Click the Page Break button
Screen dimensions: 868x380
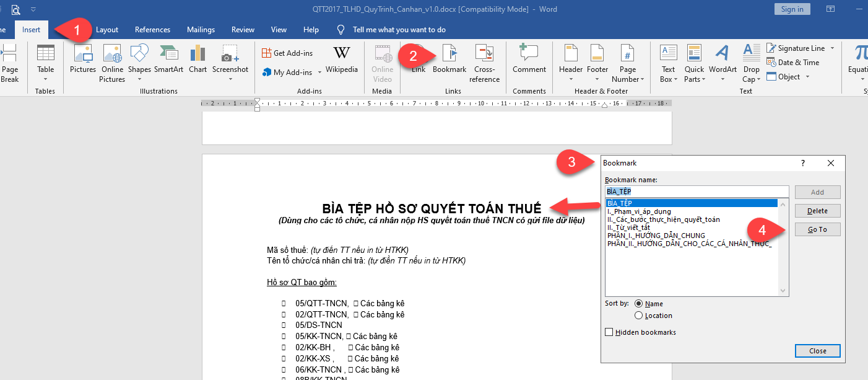[x=9, y=63]
